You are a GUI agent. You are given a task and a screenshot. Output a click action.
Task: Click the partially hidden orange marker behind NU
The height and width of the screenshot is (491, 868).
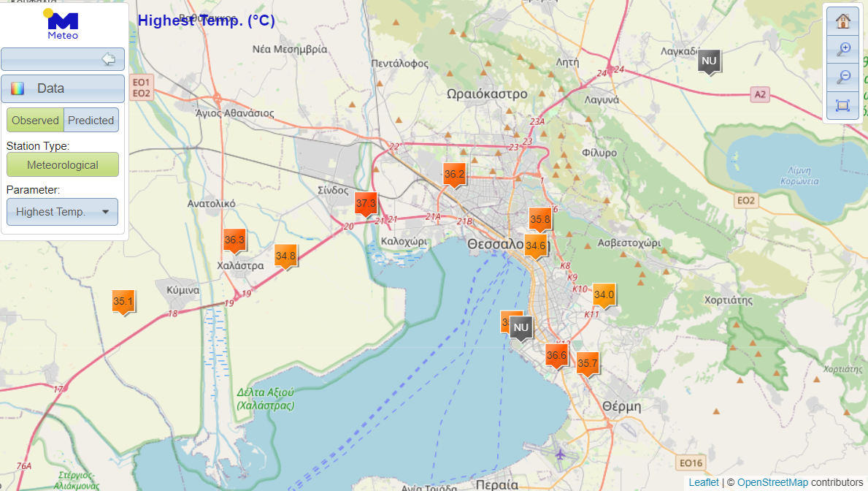tap(504, 322)
